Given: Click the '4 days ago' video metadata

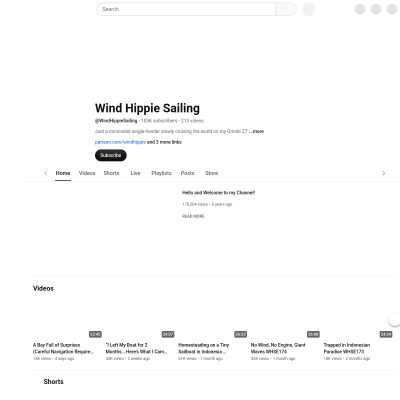Looking at the screenshot, I should tap(64, 359).
